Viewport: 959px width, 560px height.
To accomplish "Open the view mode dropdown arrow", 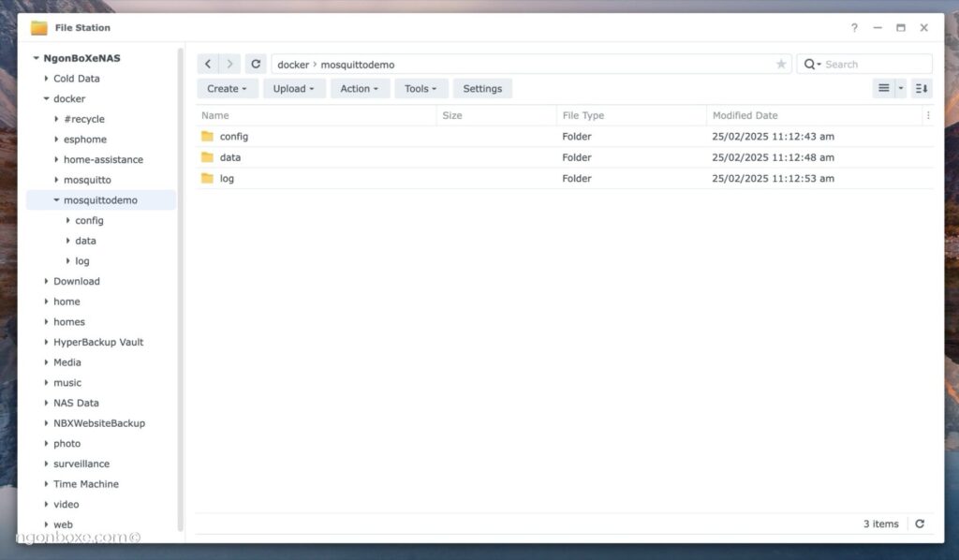I will click(900, 89).
